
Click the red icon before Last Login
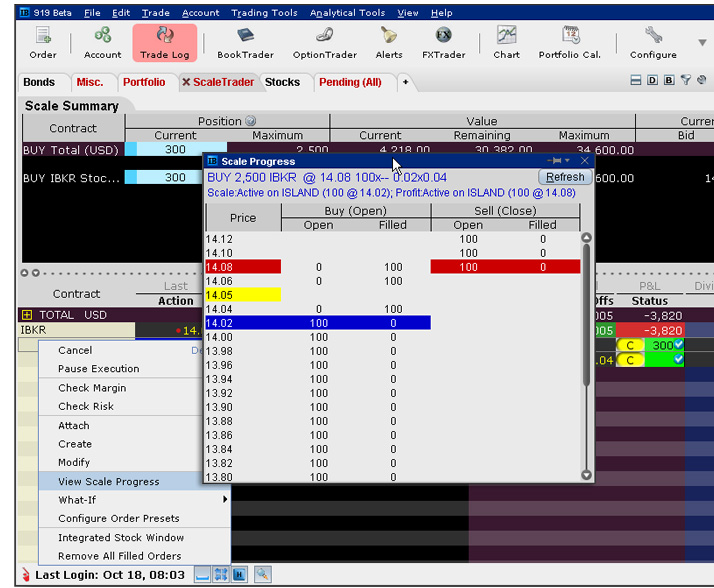pyautogui.click(x=26, y=575)
